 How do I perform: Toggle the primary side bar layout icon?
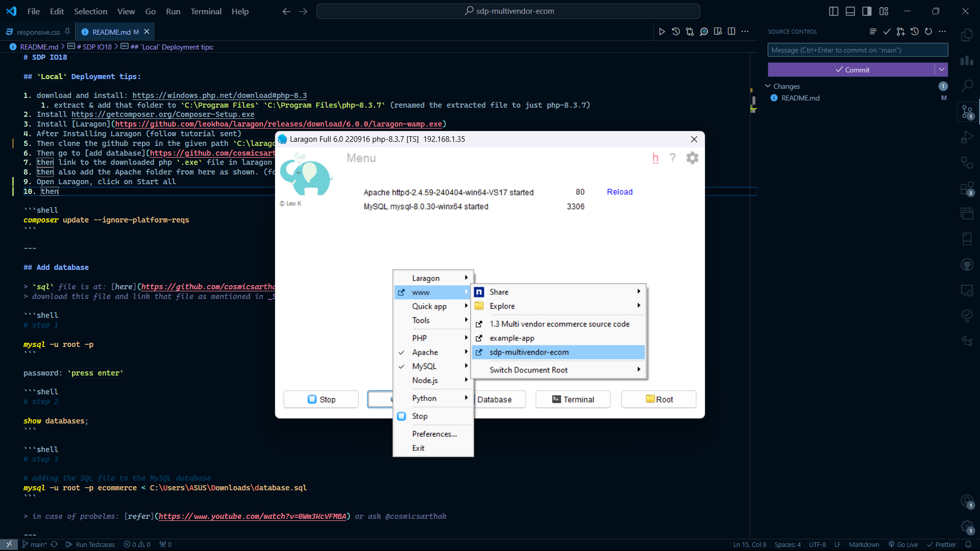pos(834,11)
